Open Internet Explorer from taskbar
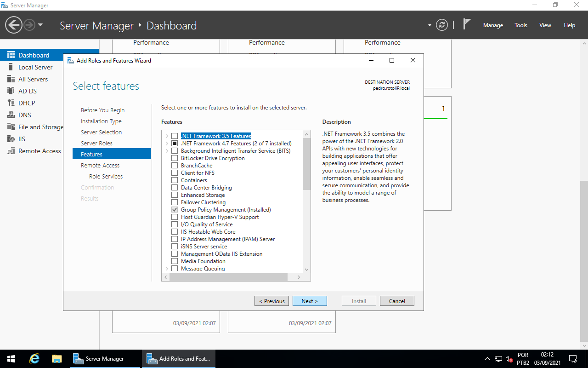 click(x=34, y=358)
